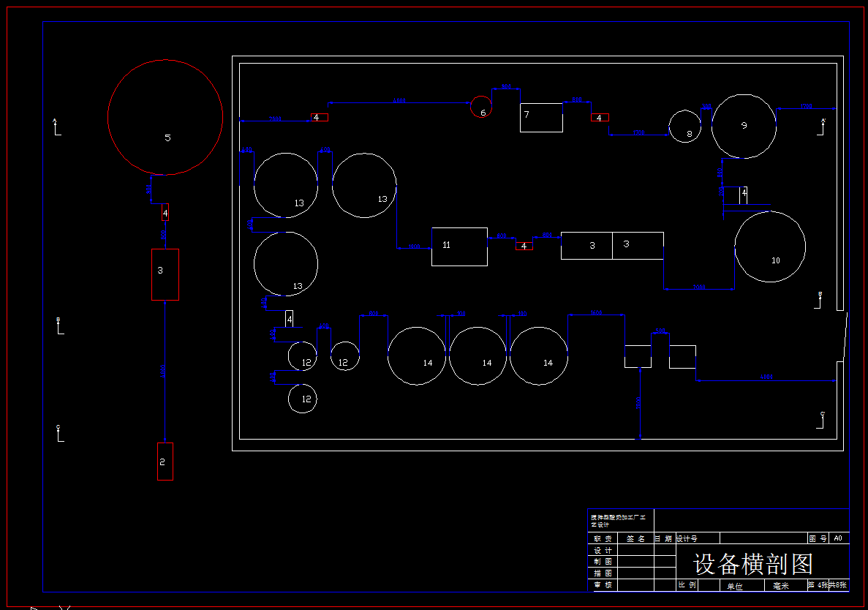The height and width of the screenshot is (610, 868).
Task: Select the 图号 label cell
Action: coord(818,538)
